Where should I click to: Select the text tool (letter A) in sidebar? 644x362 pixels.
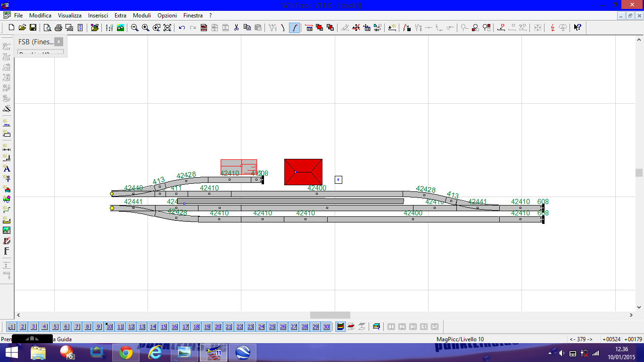(x=7, y=168)
